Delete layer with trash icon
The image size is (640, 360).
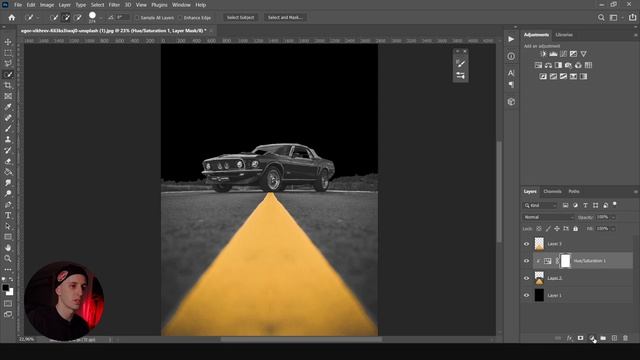pyautogui.click(x=625, y=338)
